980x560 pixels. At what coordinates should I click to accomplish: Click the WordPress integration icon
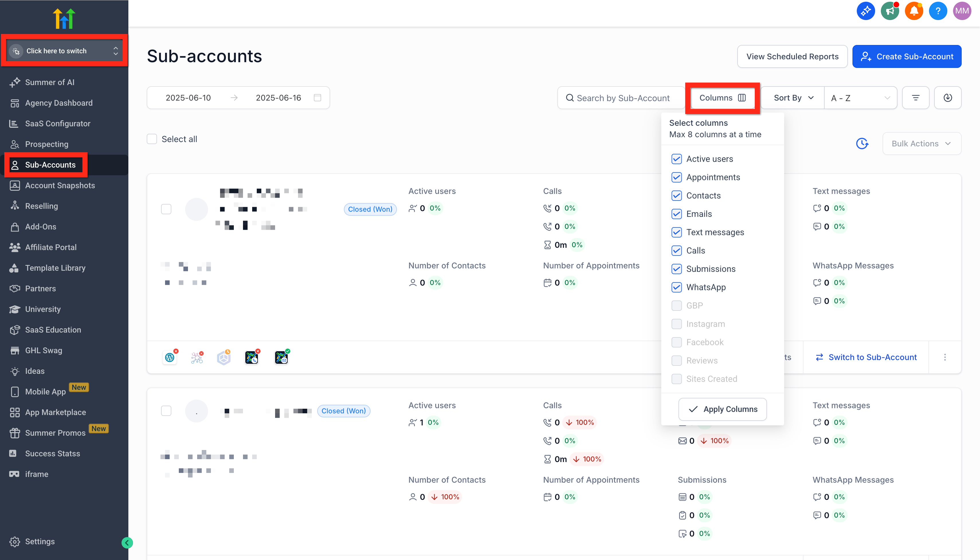(x=170, y=357)
